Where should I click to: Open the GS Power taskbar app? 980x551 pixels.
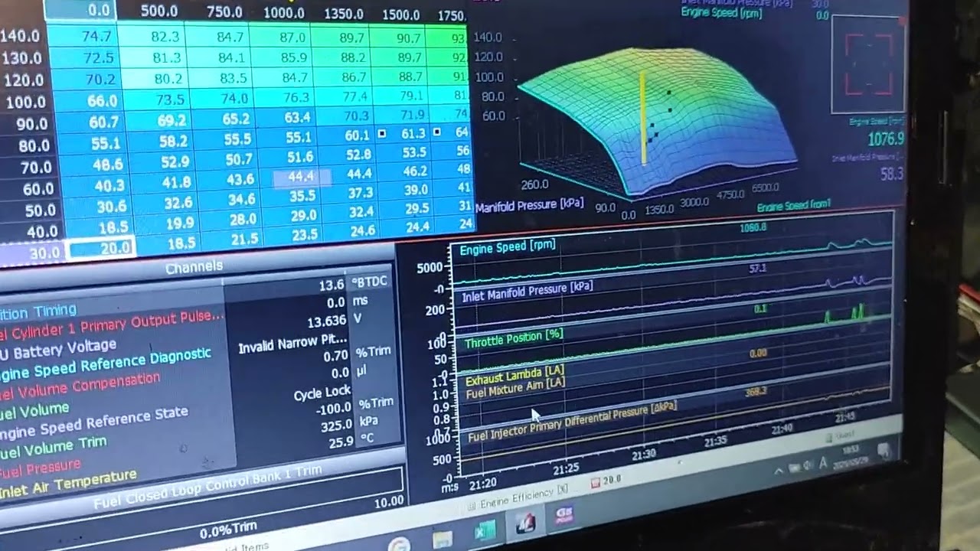563,514
